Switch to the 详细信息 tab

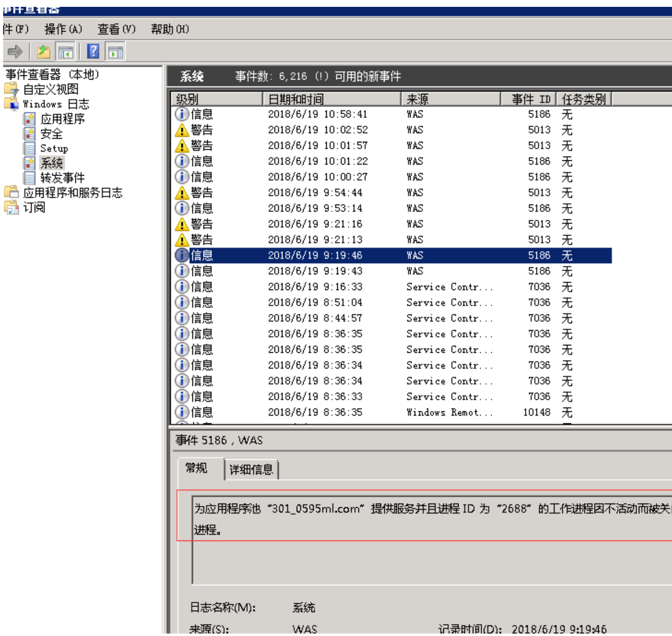click(x=251, y=469)
